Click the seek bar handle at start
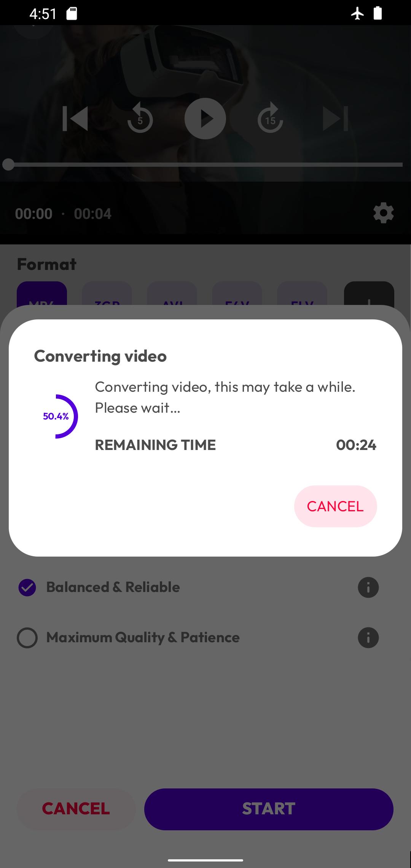The width and height of the screenshot is (411, 868). [x=8, y=164]
